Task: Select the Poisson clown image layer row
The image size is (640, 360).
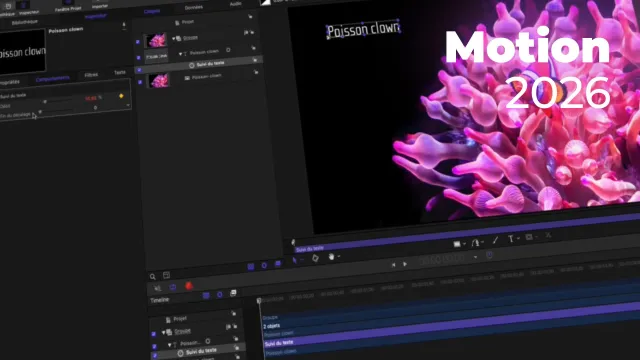Action: [203, 77]
